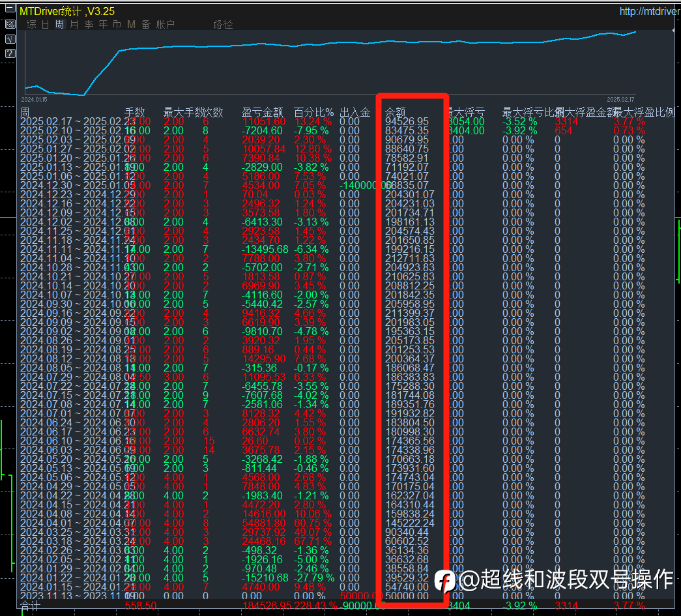Click balance value 212711.83
The width and height of the screenshot is (681, 616).
409,259
